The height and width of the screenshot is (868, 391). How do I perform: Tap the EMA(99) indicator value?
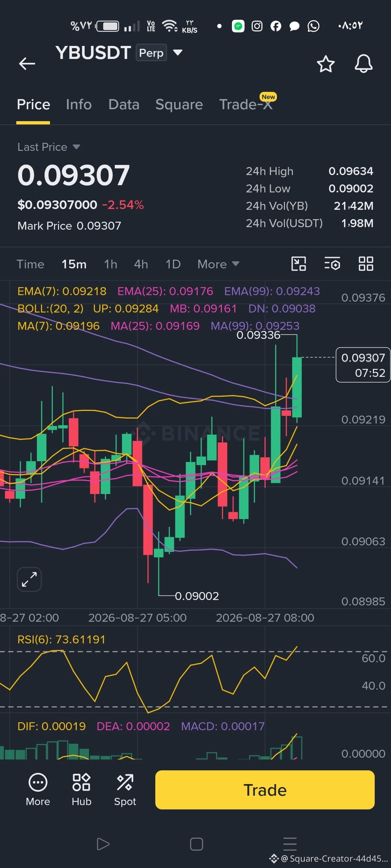(x=272, y=291)
